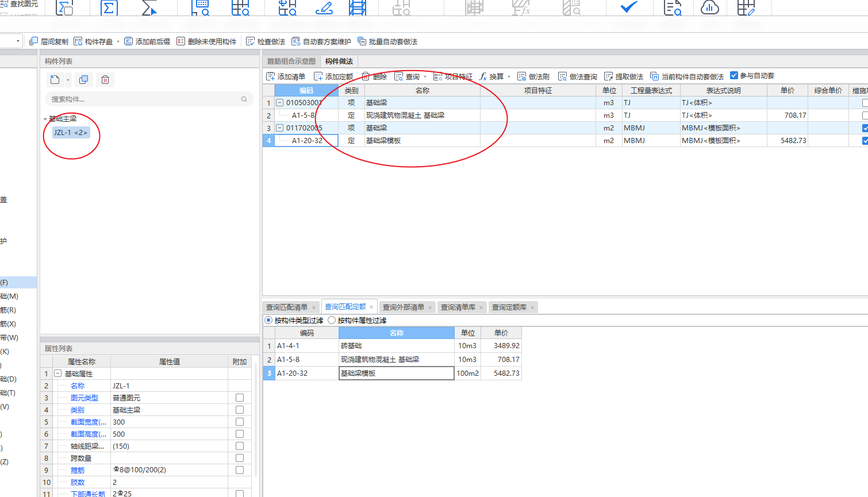
Task: Close the 查询匹配定额 tab
Action: 371,307
